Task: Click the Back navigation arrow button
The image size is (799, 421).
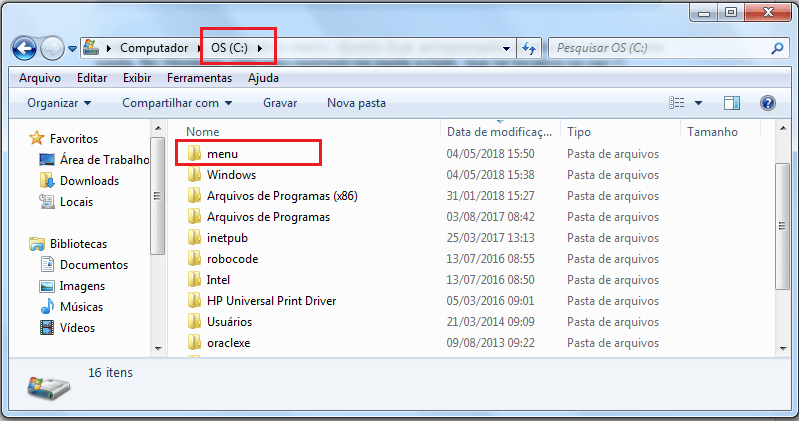Action: tap(25, 47)
